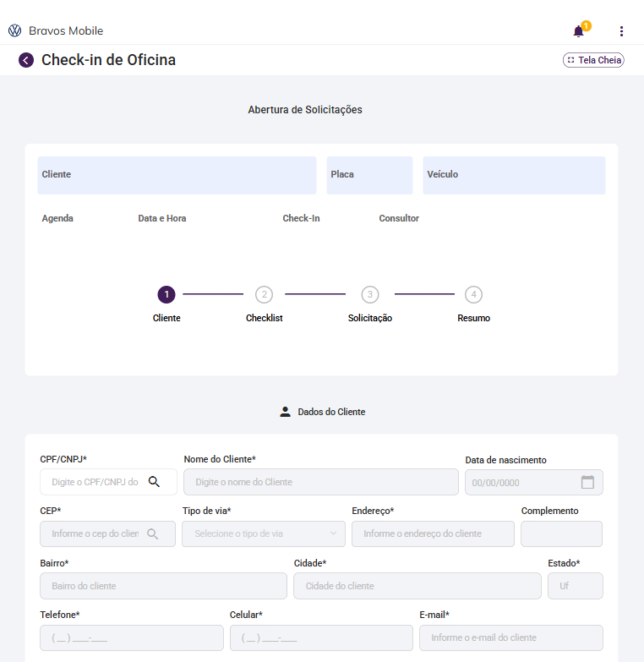Click the Placa header field

coord(369,175)
